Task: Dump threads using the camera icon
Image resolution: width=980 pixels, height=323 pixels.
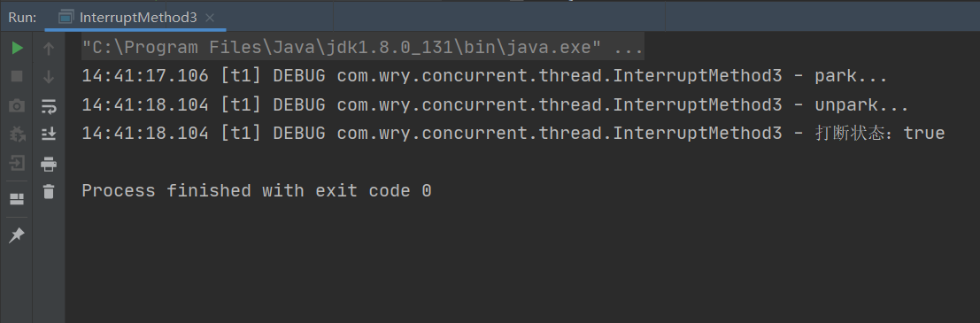Action: (17, 106)
